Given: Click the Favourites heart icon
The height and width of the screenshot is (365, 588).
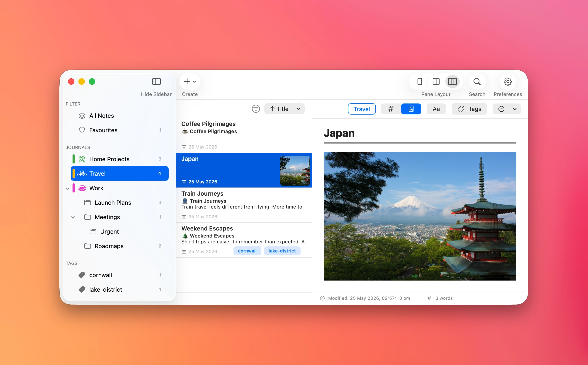Looking at the screenshot, I should click(x=82, y=130).
